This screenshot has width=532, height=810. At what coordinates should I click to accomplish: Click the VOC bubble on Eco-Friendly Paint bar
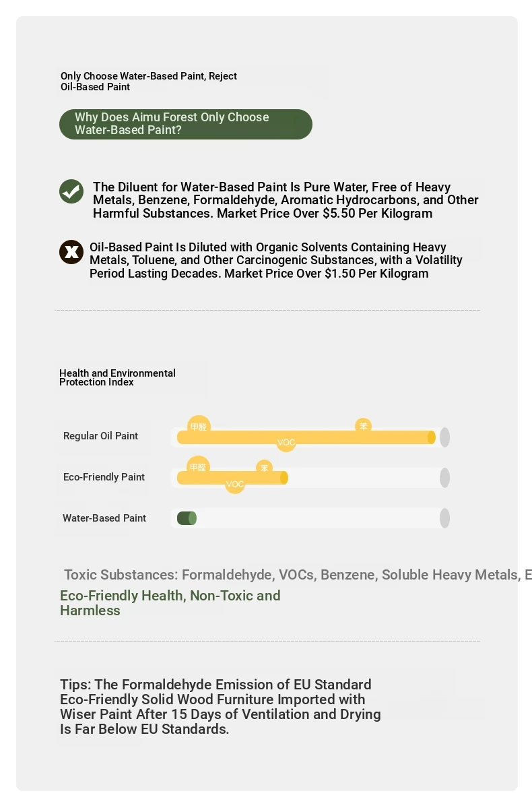pyautogui.click(x=235, y=484)
